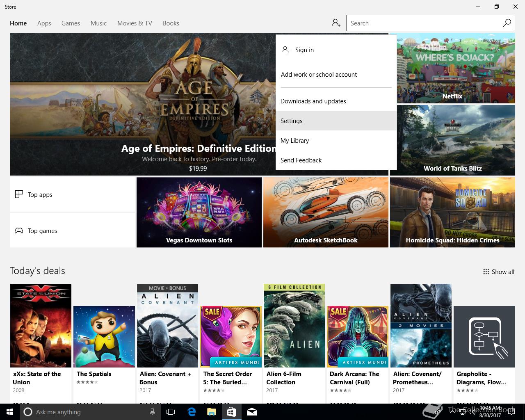This screenshot has height=420, width=525.
Task: Open the Alien 6-Film Collection poster
Action: 294,326
